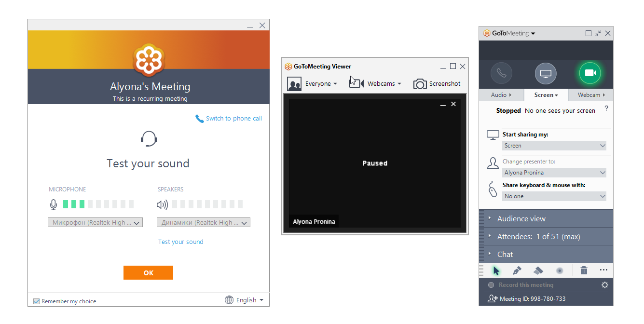Viewport: 644px width, 324px height.
Task: Select the highlighter annotation tool
Action: [x=538, y=270]
